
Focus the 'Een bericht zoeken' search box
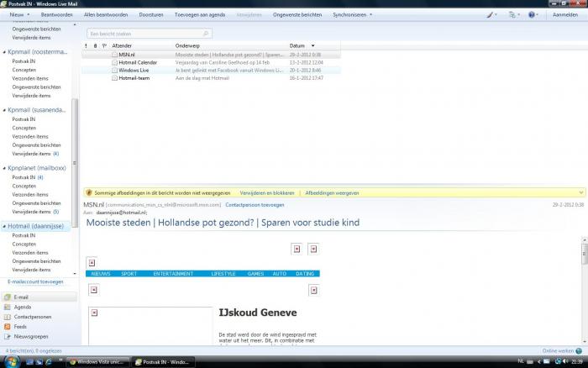click(150, 34)
